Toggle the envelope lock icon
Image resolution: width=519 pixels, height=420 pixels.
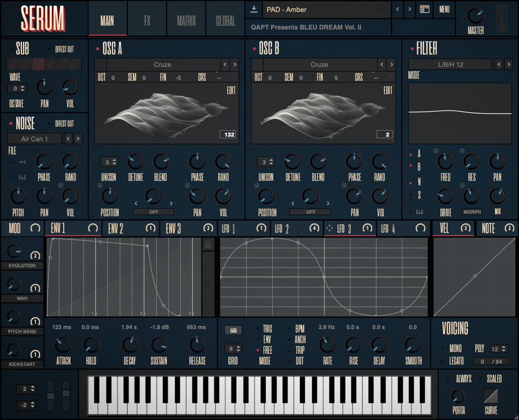coord(208,245)
